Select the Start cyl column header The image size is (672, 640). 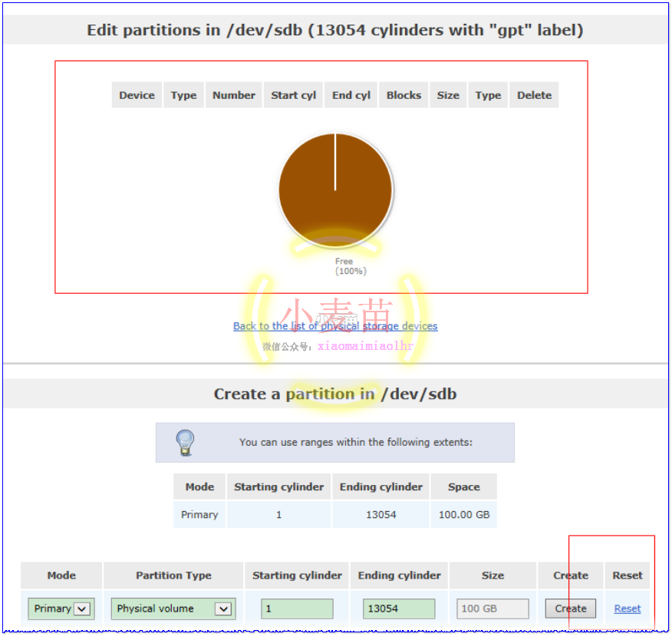pos(293,95)
